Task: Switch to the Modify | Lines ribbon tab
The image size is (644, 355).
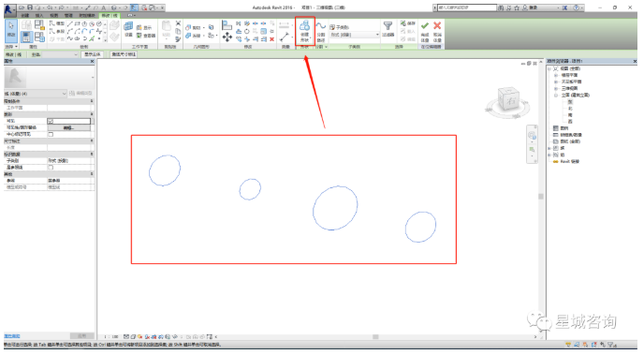Action: tap(110, 15)
